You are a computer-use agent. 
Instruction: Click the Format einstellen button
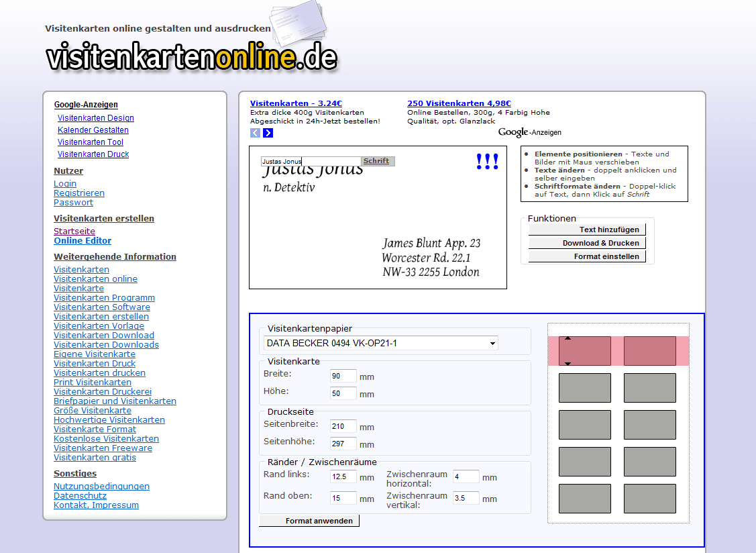587,256
